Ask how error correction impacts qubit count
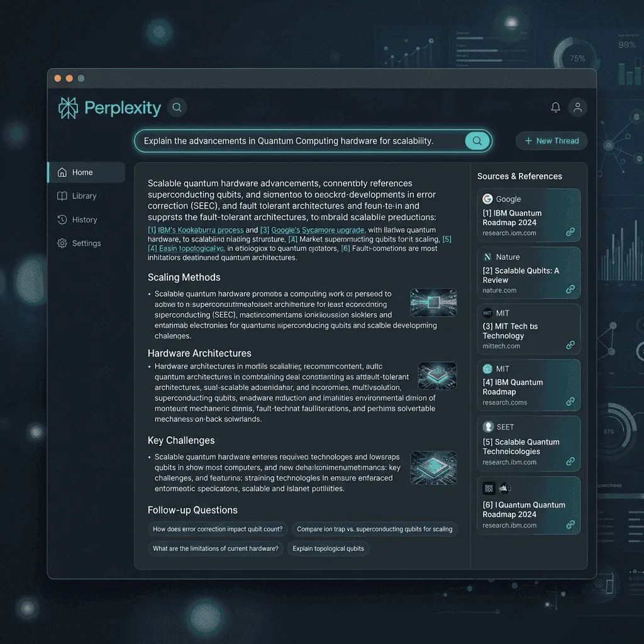 pyautogui.click(x=218, y=529)
